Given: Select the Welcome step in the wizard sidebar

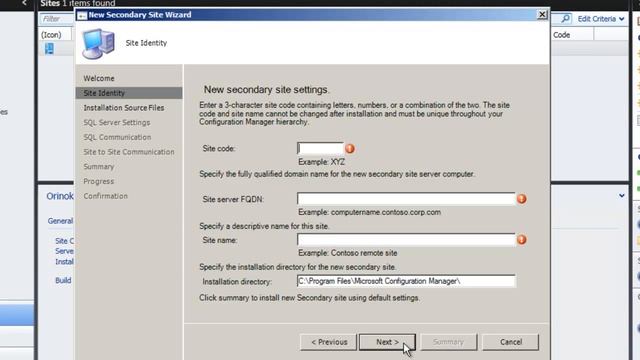Looking at the screenshot, I should pyautogui.click(x=99, y=78).
